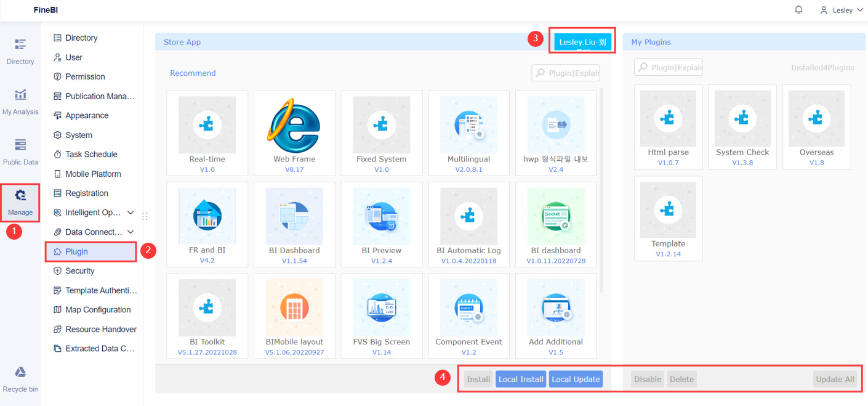
Task: Click the sidebar collapse drag handle
Action: pyautogui.click(x=145, y=216)
